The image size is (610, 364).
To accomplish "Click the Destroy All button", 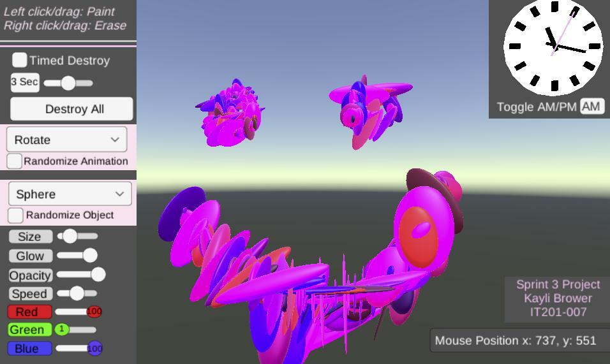I will 71,109.
